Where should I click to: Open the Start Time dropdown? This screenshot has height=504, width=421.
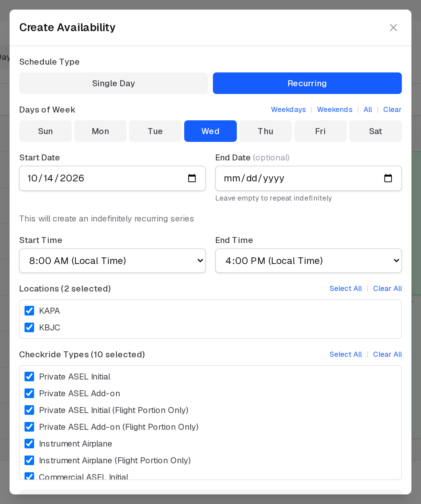(112, 261)
